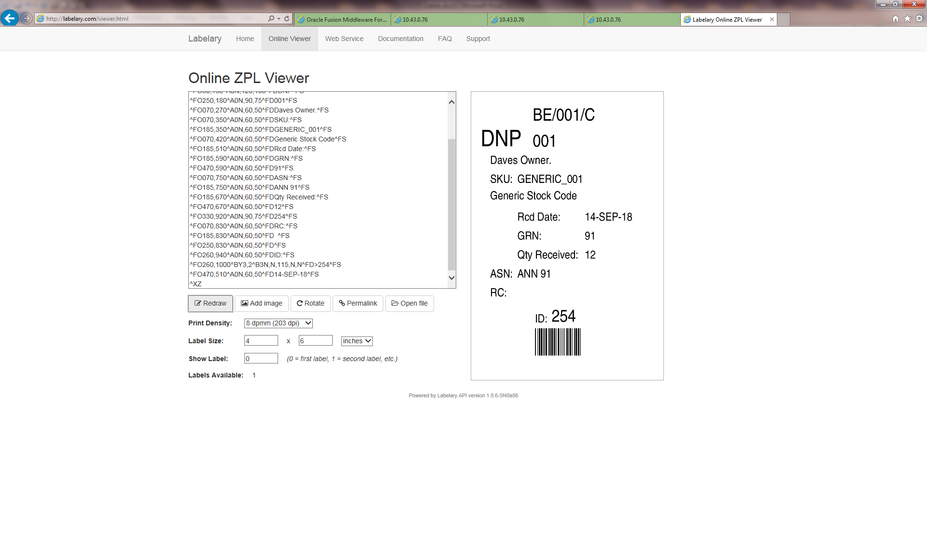Open the address bar dropdown arrow
927x560 pixels.
coord(279,19)
